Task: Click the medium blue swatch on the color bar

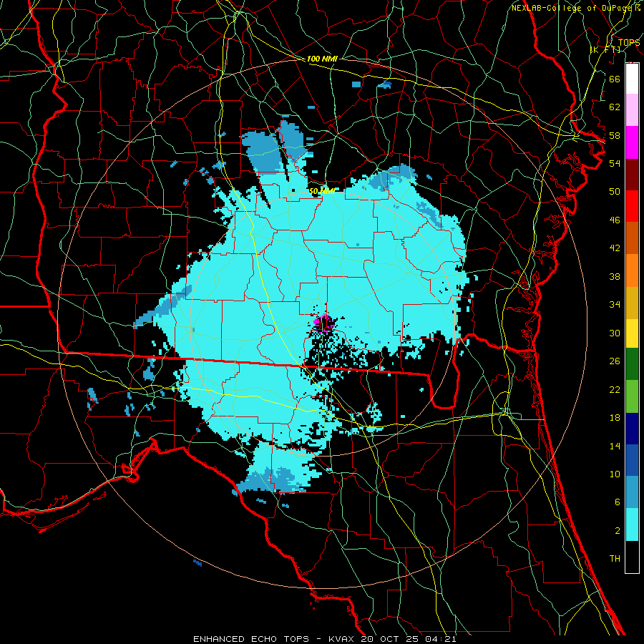Action: (632, 460)
